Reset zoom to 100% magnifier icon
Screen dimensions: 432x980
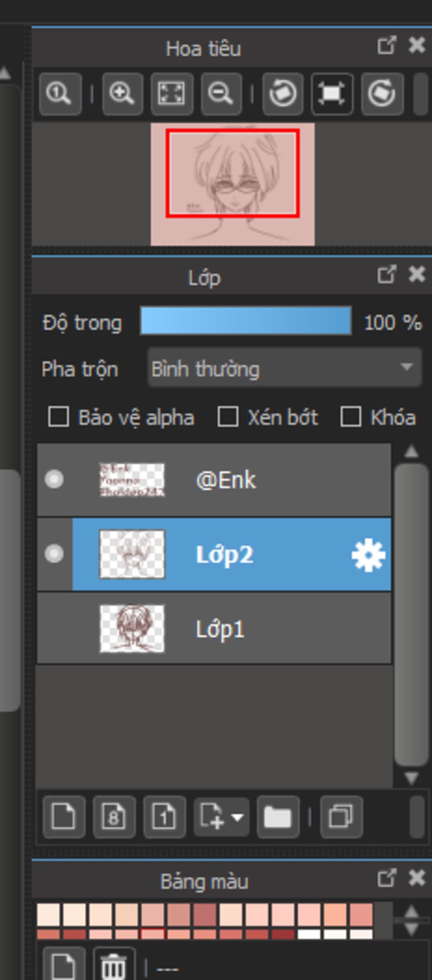click(x=60, y=94)
